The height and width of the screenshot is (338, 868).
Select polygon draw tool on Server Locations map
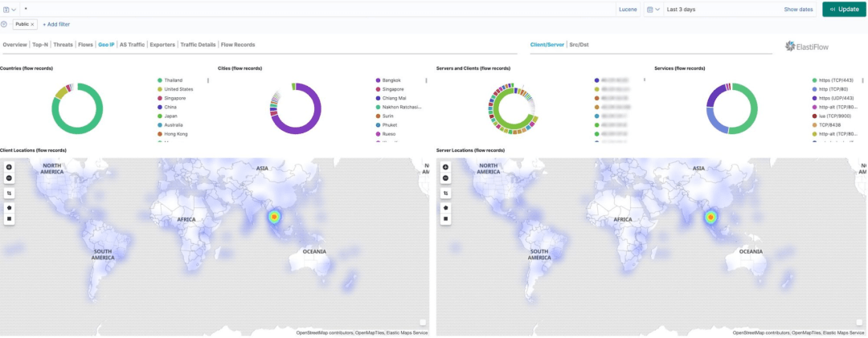coord(445,208)
